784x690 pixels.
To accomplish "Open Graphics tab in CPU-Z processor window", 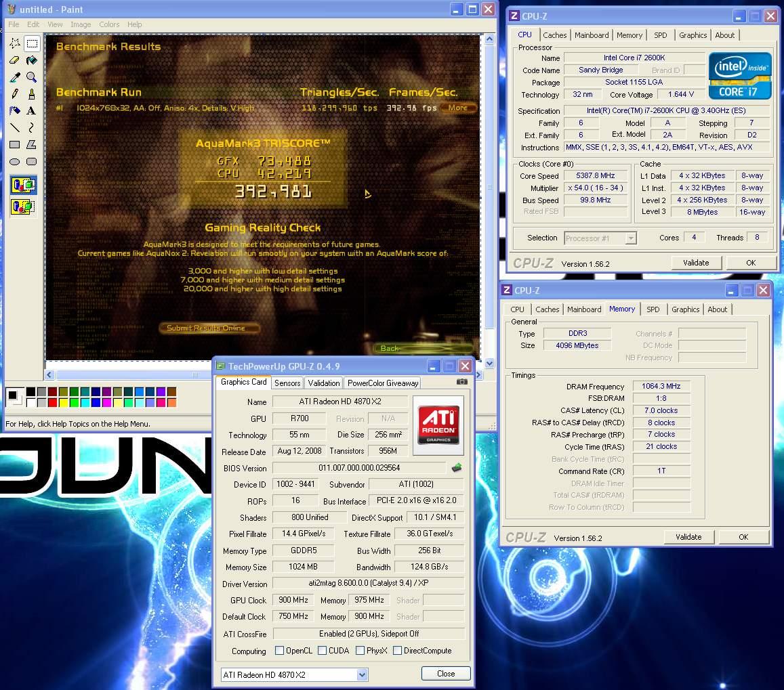I will click(x=693, y=35).
